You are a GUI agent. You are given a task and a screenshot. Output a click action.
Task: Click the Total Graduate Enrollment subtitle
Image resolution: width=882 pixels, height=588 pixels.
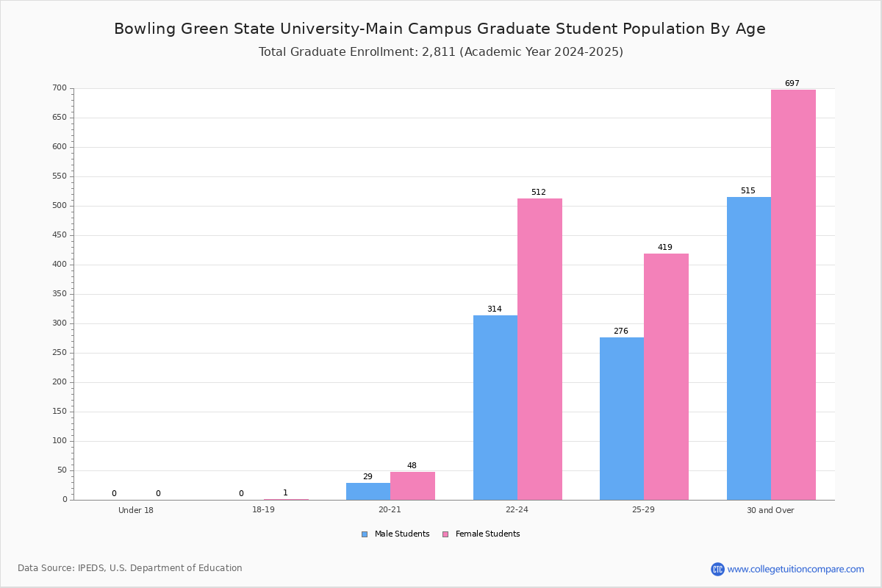click(x=441, y=52)
